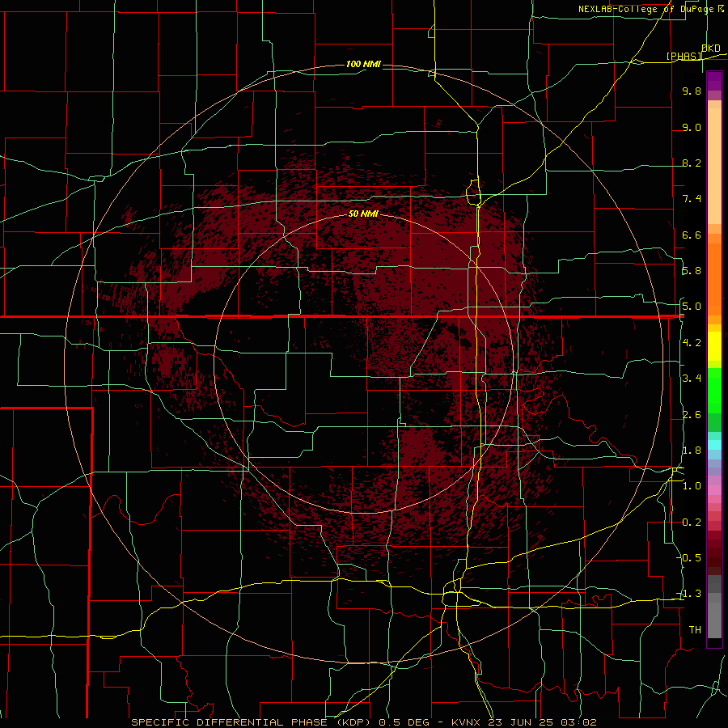Click the pink color bar segment near 1.0
Viewport: 728px width, 728px height.
point(714,490)
